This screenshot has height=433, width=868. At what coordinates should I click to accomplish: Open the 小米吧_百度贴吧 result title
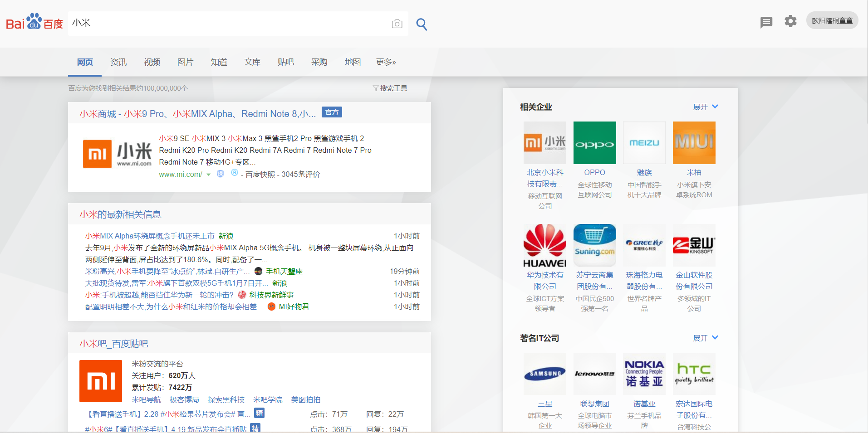pyautogui.click(x=114, y=344)
